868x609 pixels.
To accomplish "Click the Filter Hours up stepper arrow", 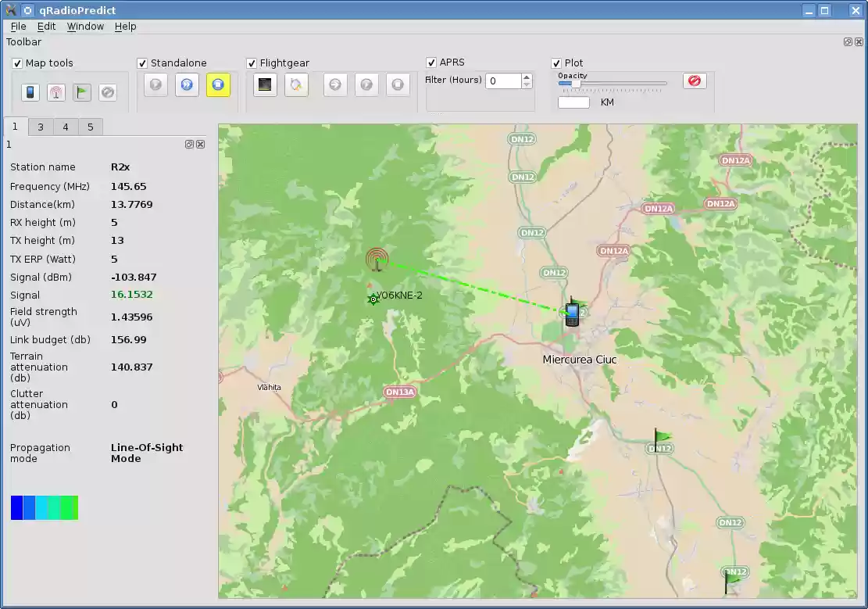I will click(526, 76).
